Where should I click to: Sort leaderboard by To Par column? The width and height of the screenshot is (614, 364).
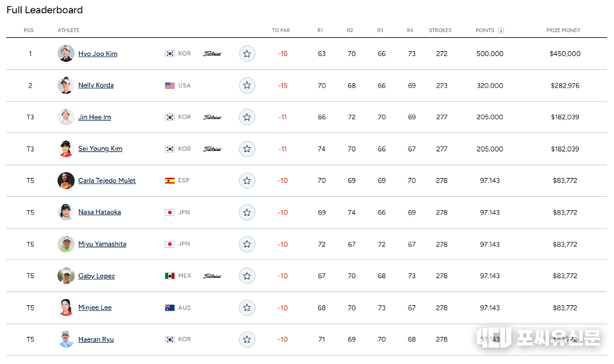[x=281, y=31]
